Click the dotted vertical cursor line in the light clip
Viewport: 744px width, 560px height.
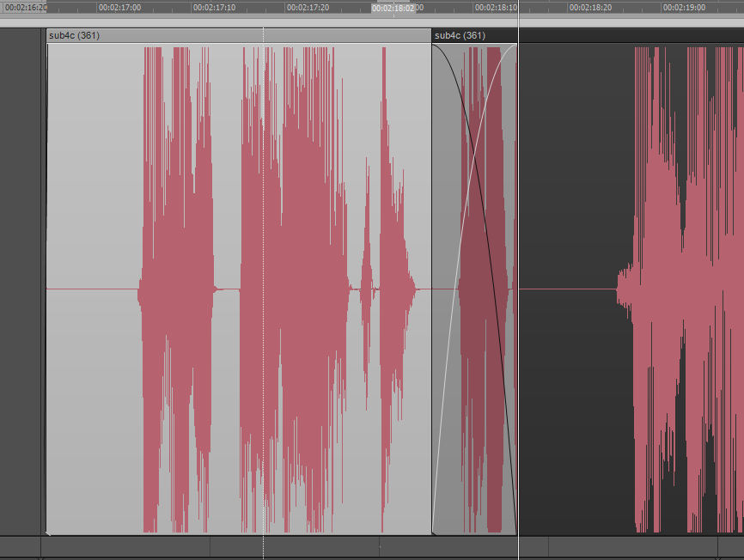[263, 172]
